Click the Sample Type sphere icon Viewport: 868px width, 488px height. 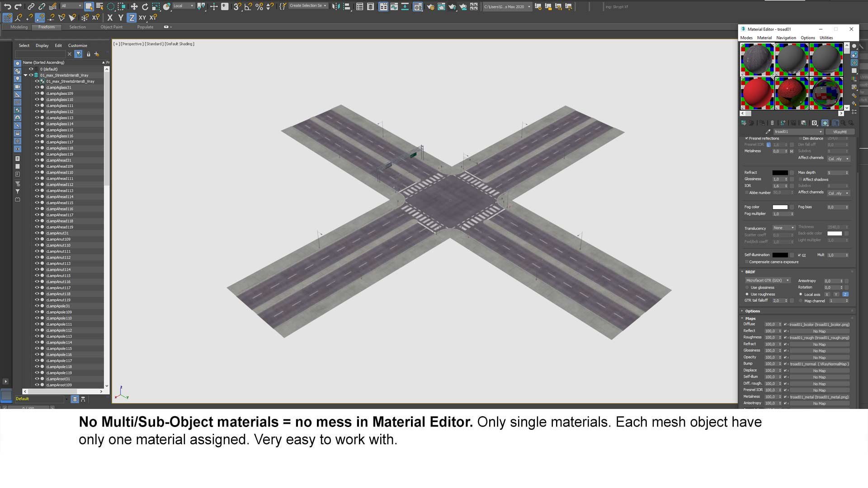pos(854,46)
